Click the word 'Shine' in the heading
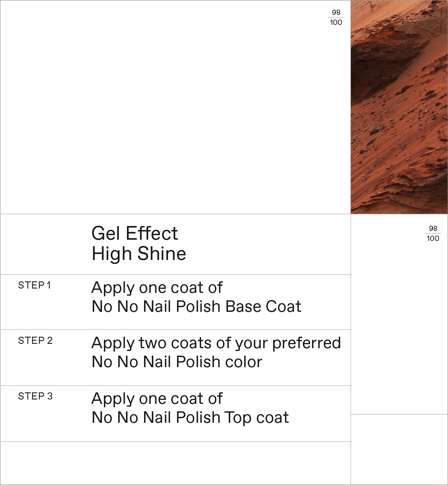This screenshot has width=448, height=485. click(x=162, y=254)
